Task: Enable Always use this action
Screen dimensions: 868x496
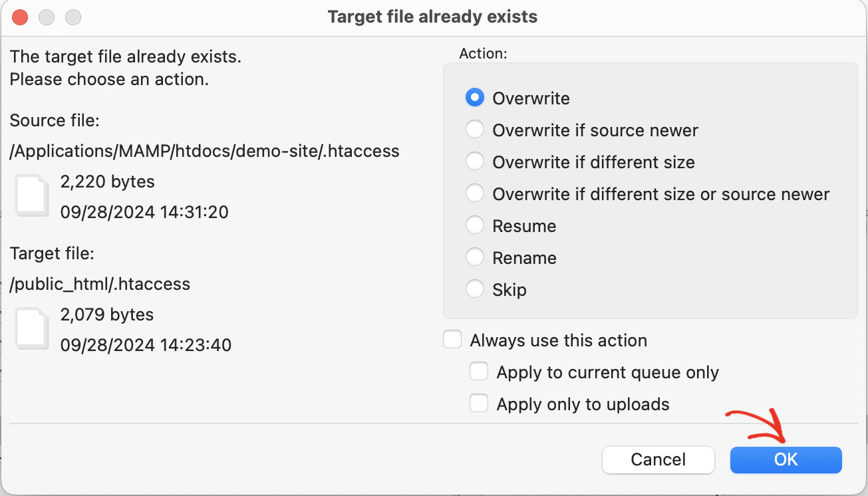Action: coord(452,340)
